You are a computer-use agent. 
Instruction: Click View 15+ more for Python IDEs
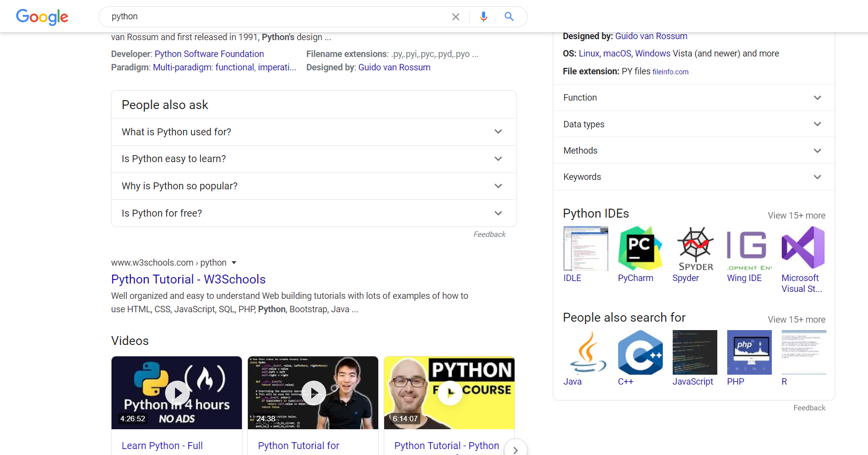pyautogui.click(x=796, y=216)
